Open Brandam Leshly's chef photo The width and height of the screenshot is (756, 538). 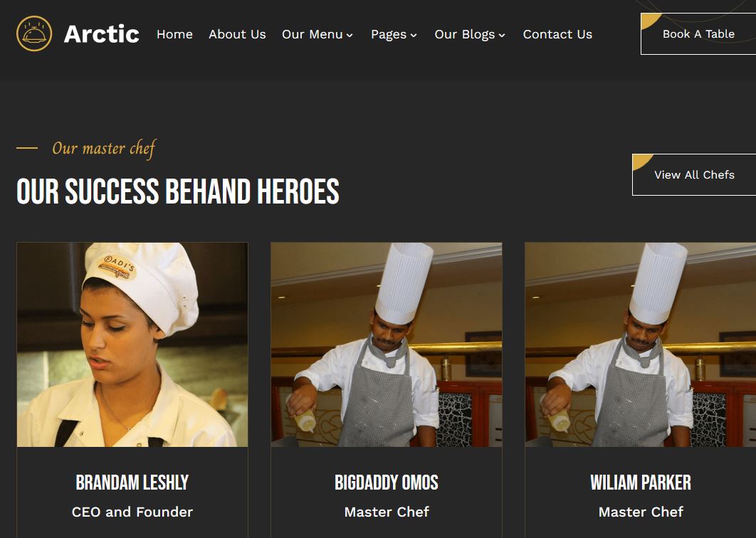click(x=132, y=344)
